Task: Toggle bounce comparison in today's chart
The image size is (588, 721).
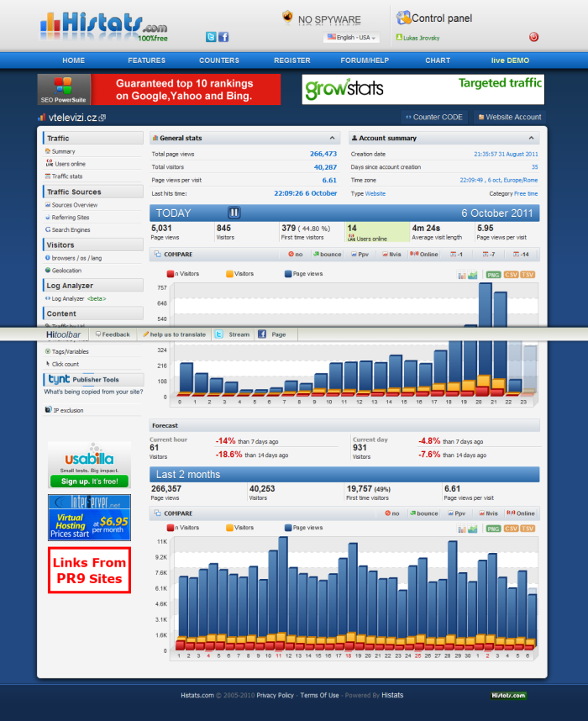Action: coord(328,255)
